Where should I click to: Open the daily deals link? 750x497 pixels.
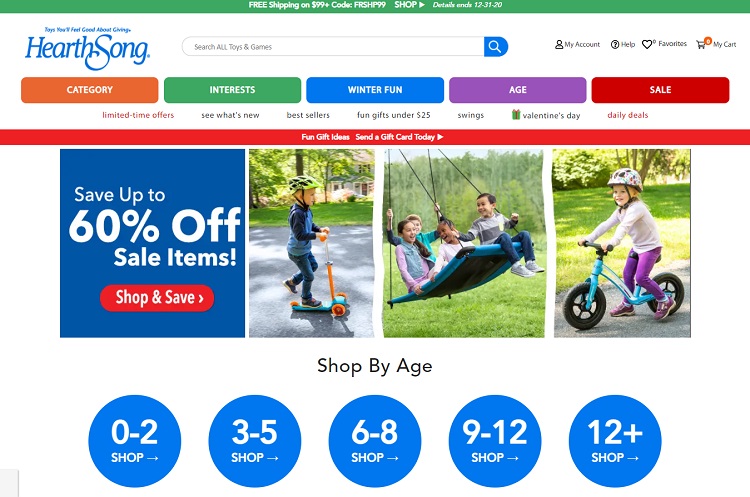(x=628, y=115)
